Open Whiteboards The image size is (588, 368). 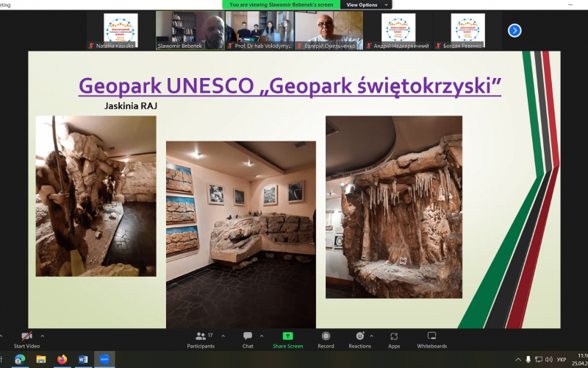click(x=431, y=340)
